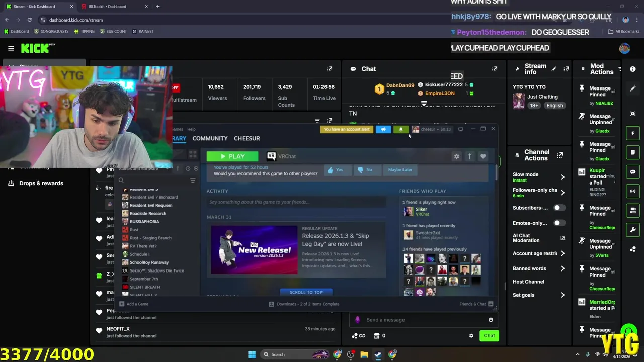
Task: Click SCROLL TO TOP button
Action: coord(306,292)
